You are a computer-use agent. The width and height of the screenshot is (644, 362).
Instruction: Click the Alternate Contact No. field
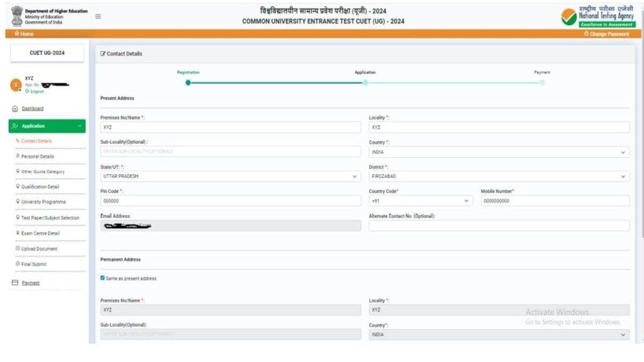tap(499, 226)
